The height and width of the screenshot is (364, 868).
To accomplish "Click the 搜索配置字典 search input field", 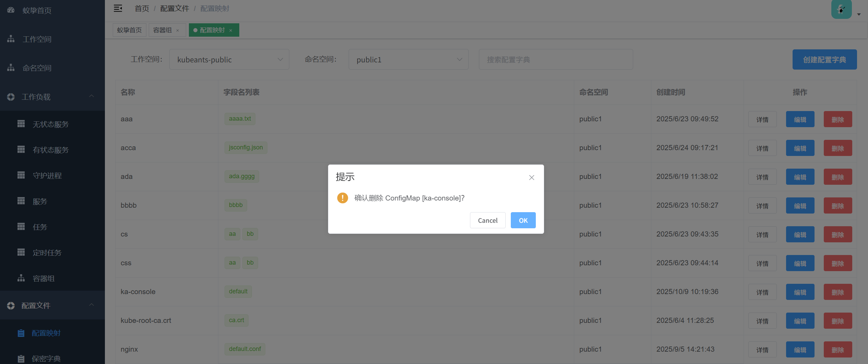I will (x=555, y=60).
